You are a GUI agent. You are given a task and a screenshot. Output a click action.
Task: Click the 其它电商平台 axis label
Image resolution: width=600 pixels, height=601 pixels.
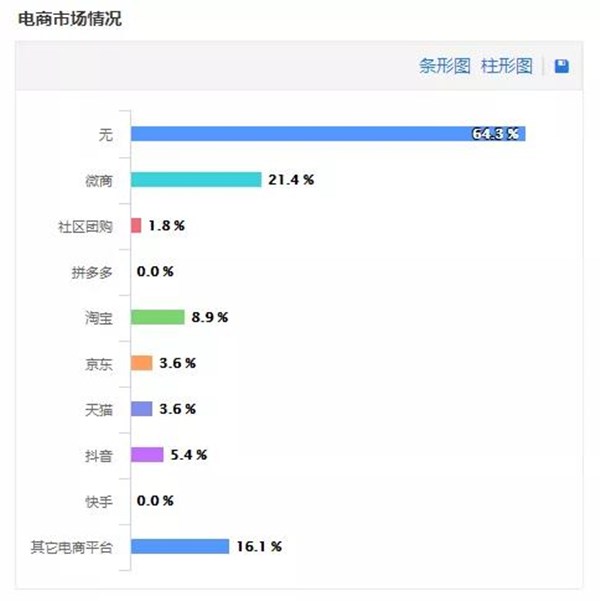click(72, 547)
